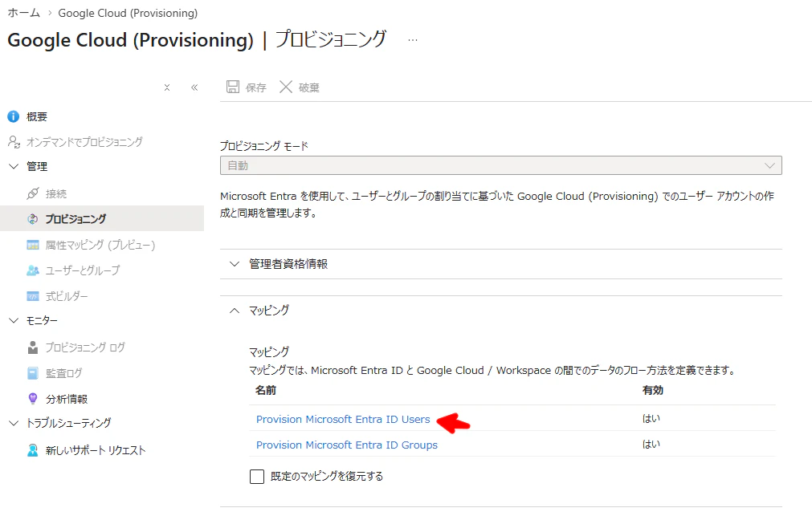Click the 破棄 X icon
The image size is (812, 512).
point(286,87)
